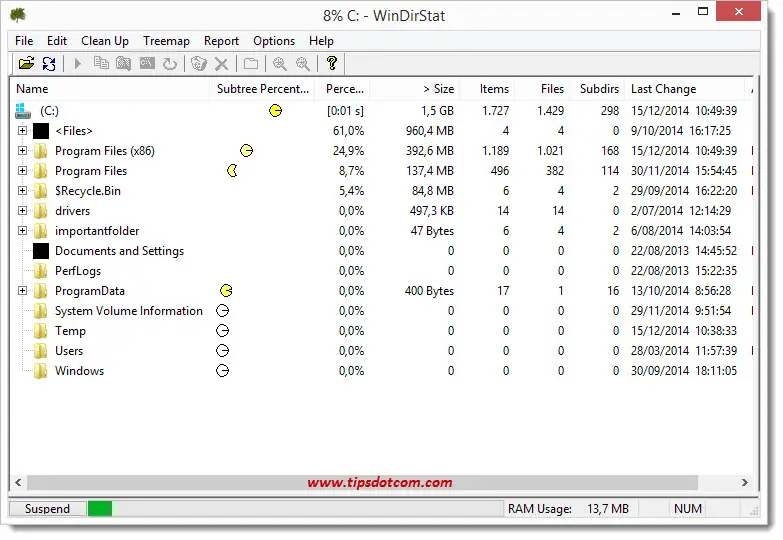Click the 392,6 MB size value
Image resolution: width=783 pixels, height=540 pixels.
[429, 151]
